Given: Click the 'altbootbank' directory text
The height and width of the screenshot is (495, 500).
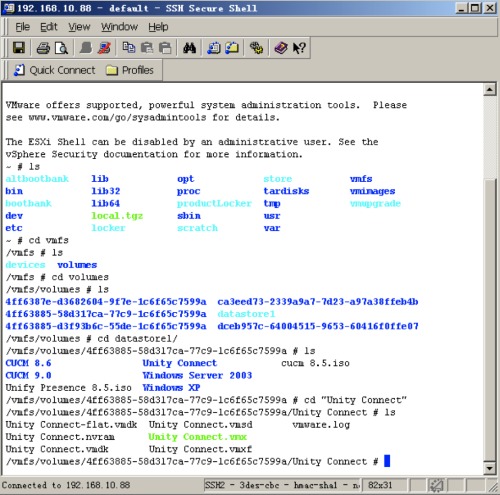Looking at the screenshot, I should (37, 179).
